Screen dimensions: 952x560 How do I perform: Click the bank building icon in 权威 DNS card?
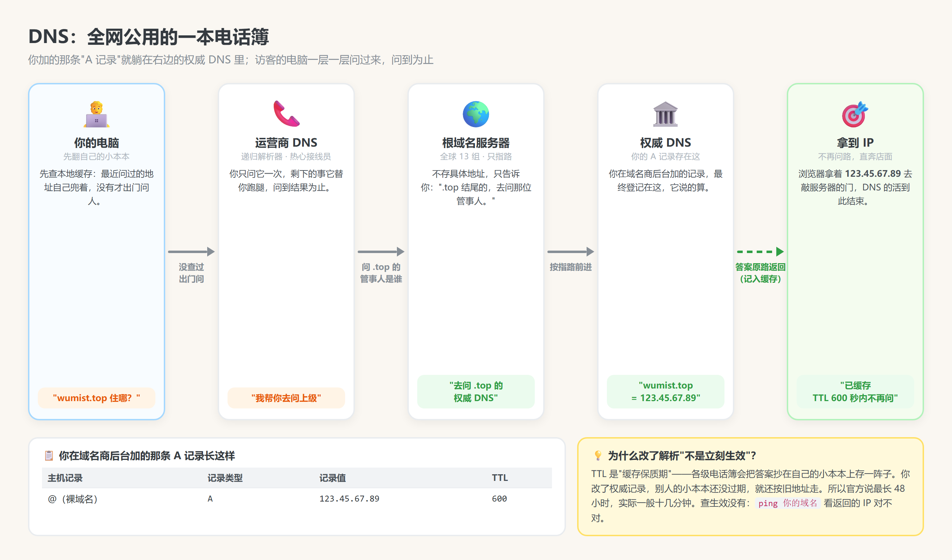[x=666, y=114]
